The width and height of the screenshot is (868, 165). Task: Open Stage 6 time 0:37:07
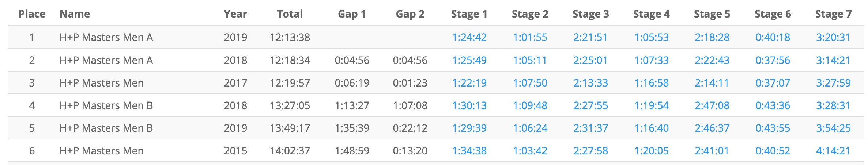[773, 83]
